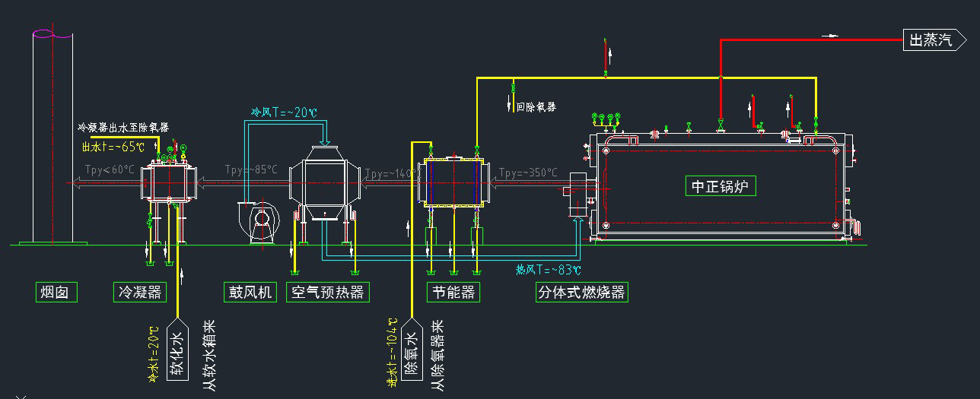Viewport: 980px width, 399px height.
Task: Select the chimney stack drawing
Action: click(52, 137)
